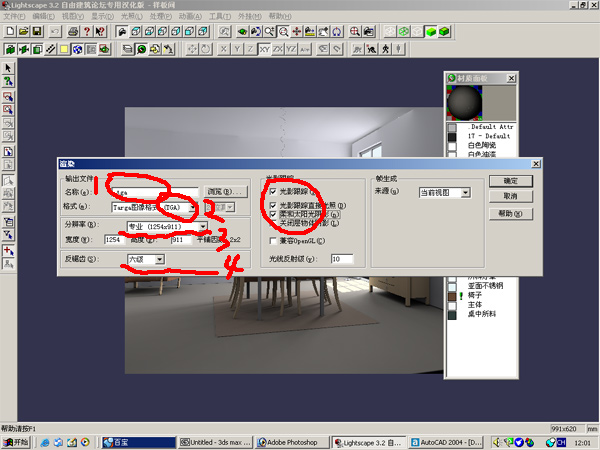Click the context help arrow-question icon
600x450 pixels.
100,32
